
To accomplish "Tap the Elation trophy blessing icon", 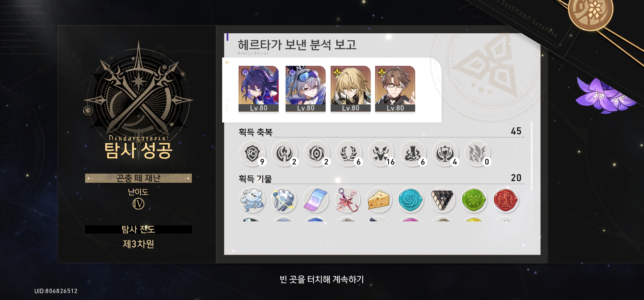I will click(445, 153).
